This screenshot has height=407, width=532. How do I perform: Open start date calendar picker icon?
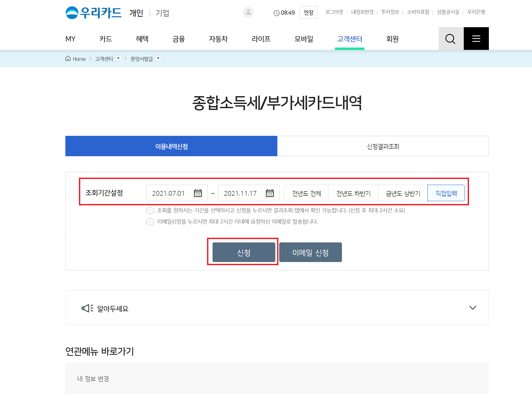click(x=198, y=193)
